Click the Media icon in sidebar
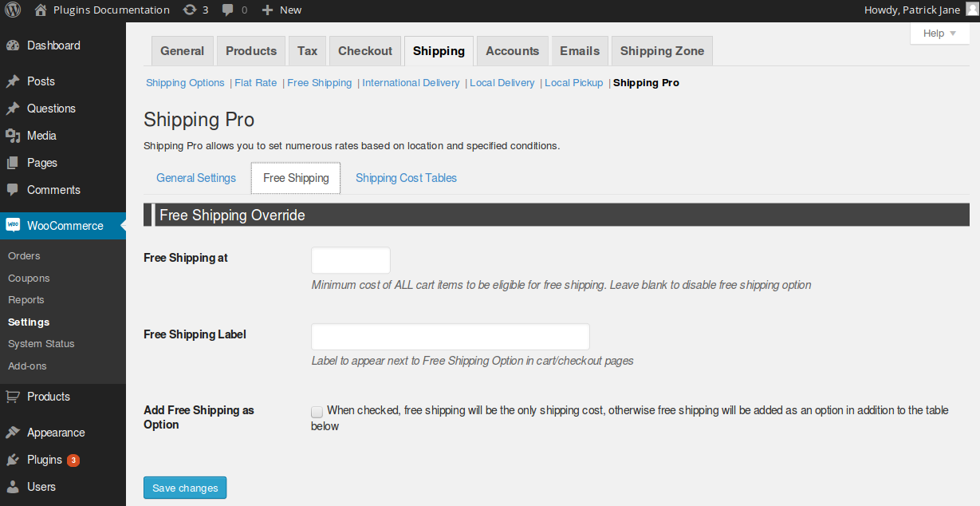980x506 pixels. [13, 136]
